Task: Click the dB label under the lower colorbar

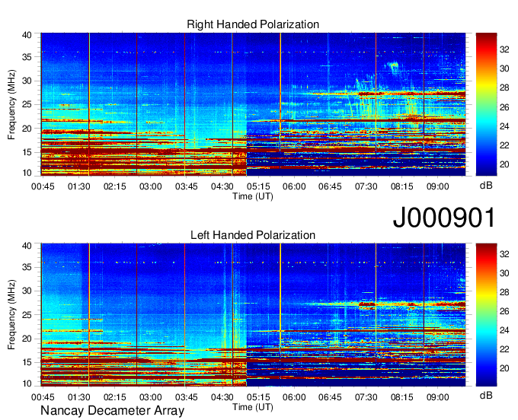Action: (486, 396)
